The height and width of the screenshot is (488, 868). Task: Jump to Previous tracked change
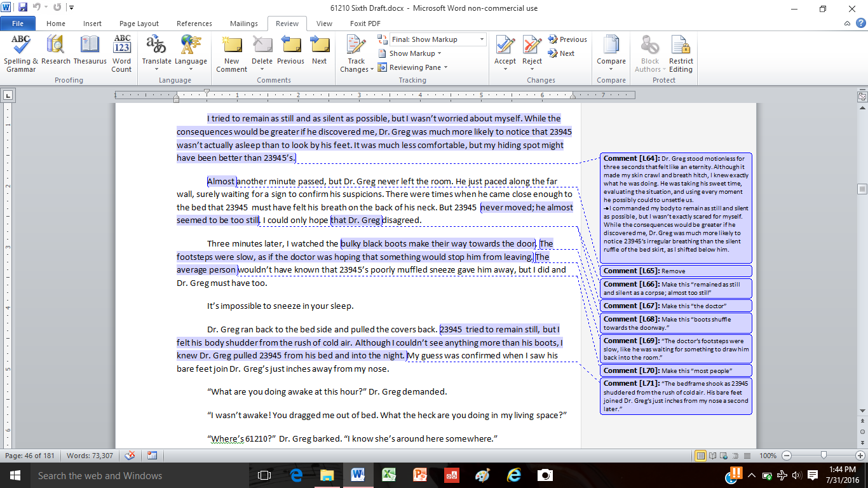coord(567,39)
